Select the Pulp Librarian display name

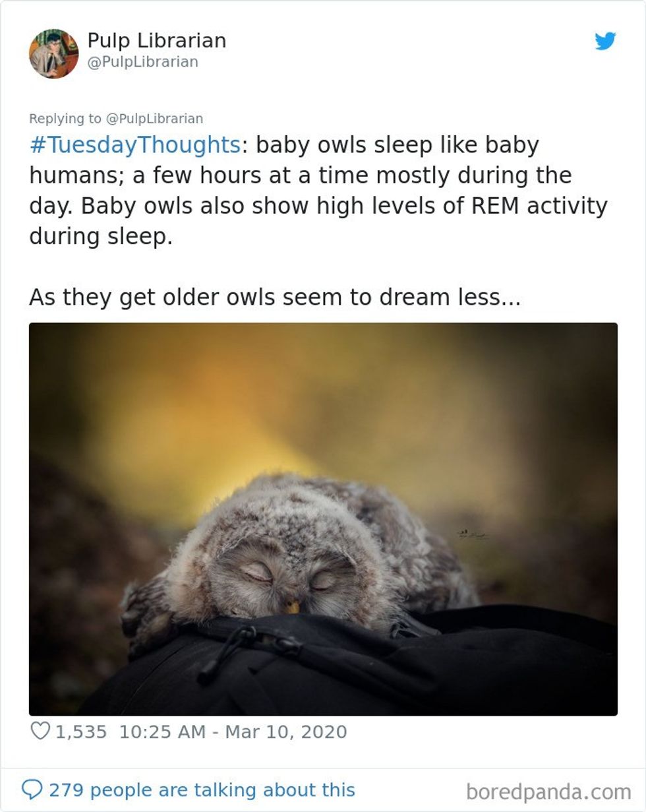point(156,40)
